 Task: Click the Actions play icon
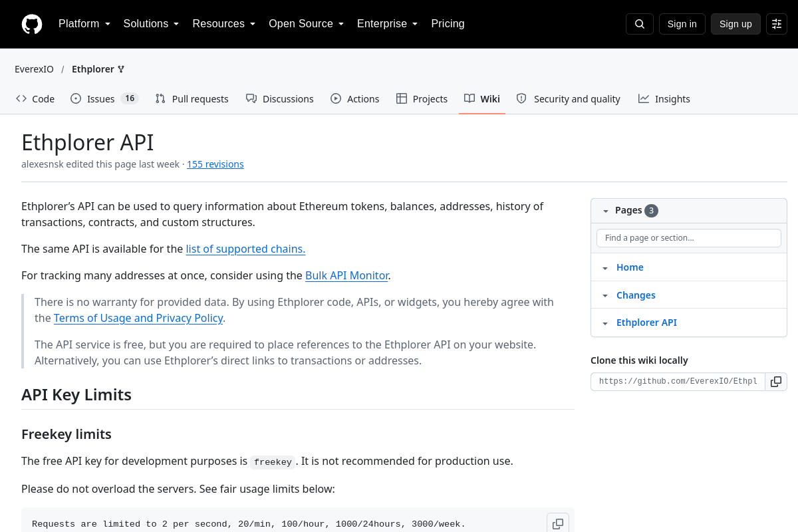(336, 98)
